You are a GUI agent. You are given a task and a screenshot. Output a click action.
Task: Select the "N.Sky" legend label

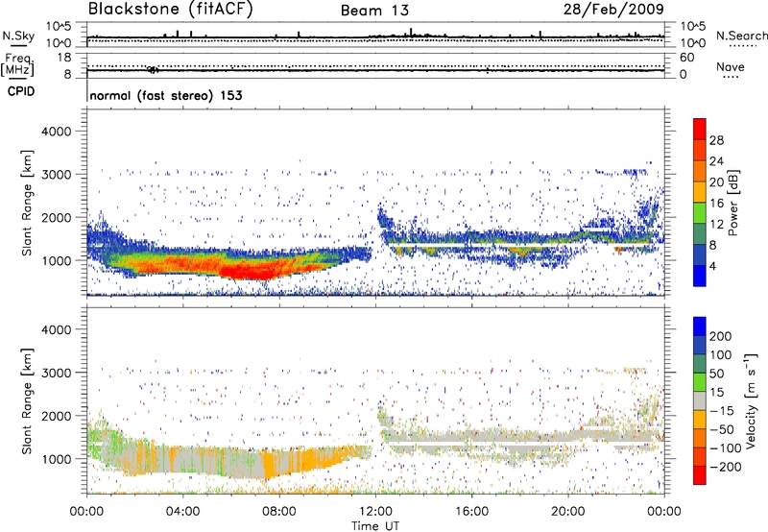click(x=18, y=36)
